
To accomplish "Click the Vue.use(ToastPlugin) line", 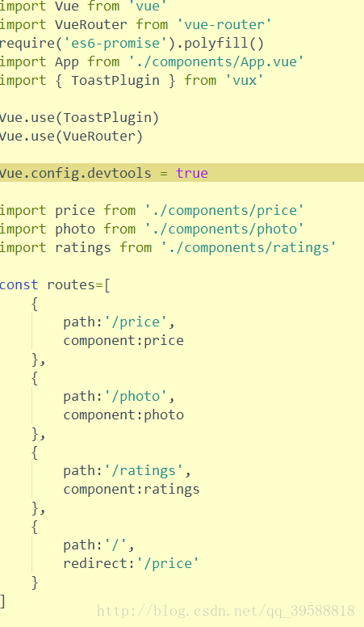I will pos(80,118).
